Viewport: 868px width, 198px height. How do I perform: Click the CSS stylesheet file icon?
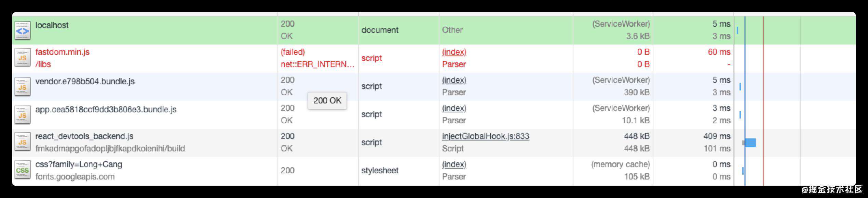23,171
